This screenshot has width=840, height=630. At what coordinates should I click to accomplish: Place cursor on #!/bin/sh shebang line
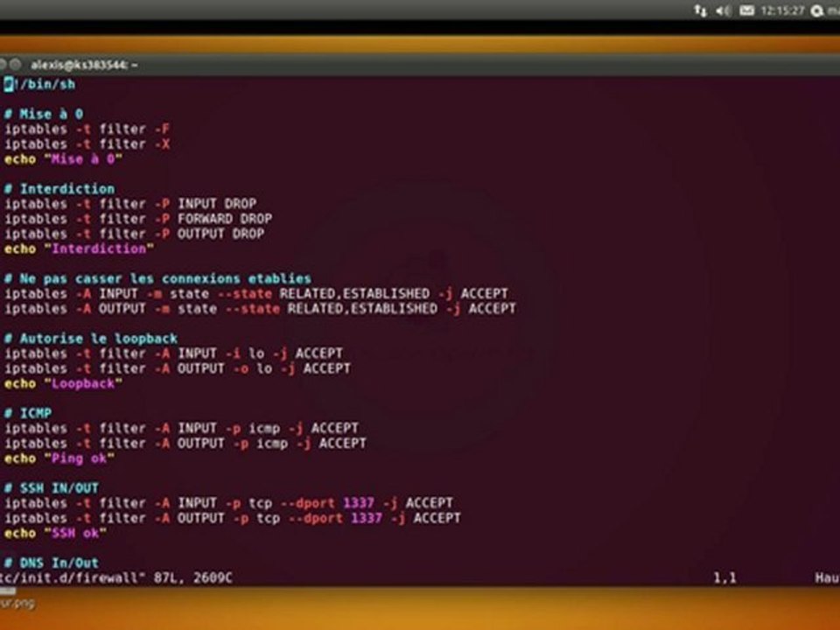[39, 84]
